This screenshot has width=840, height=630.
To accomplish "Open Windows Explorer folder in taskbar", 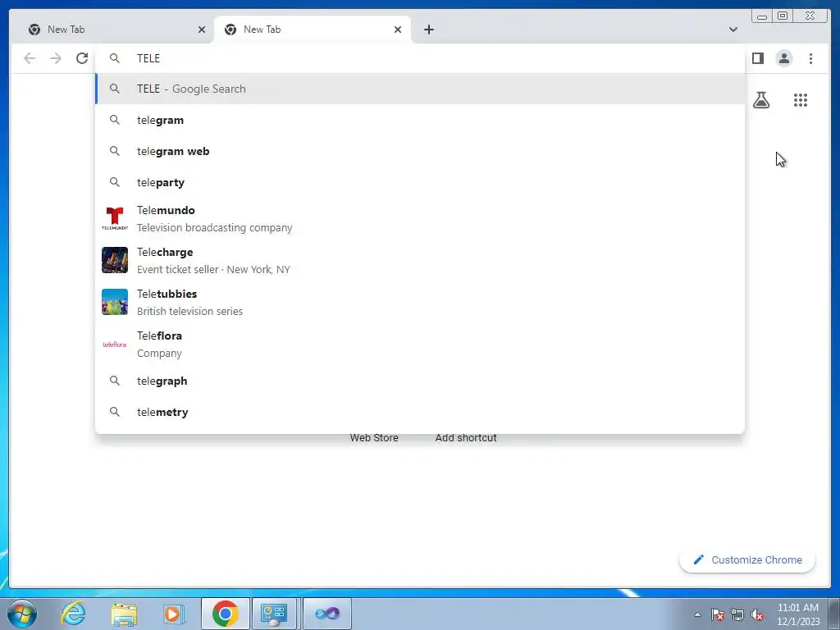I will (x=124, y=614).
